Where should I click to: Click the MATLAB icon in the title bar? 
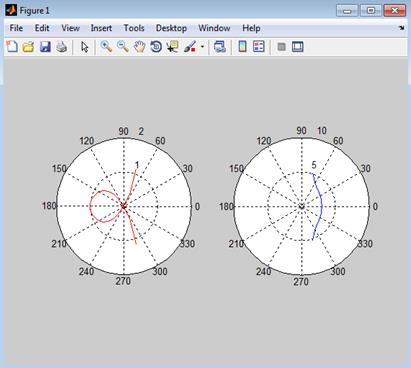coord(11,10)
